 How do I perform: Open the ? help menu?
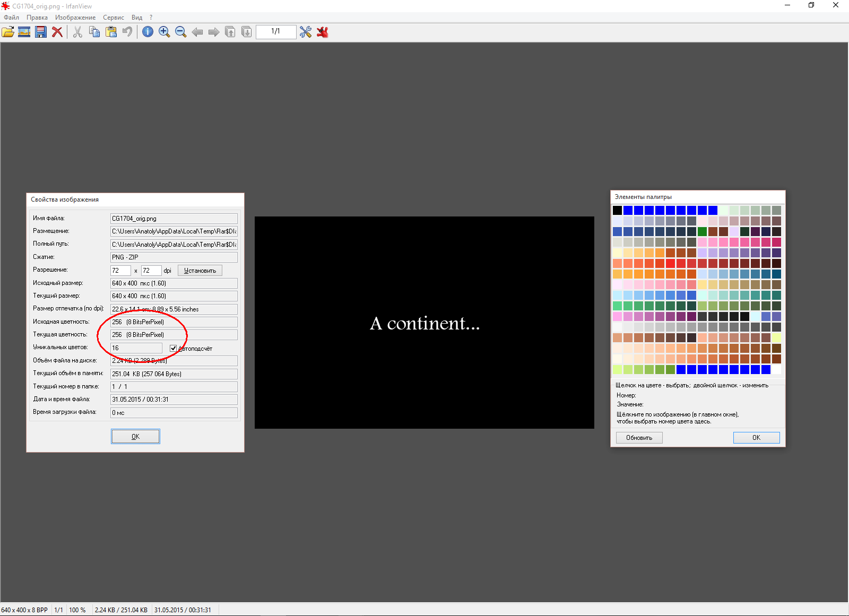[x=151, y=18]
